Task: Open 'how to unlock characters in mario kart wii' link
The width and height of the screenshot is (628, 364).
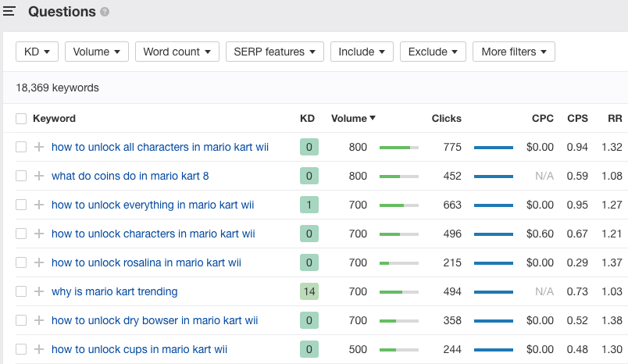Action: (x=153, y=234)
